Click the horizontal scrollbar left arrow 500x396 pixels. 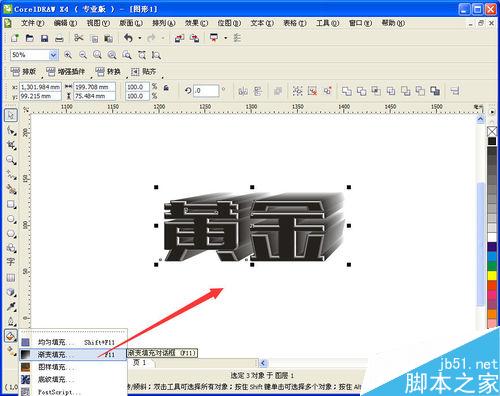pyautogui.click(x=263, y=363)
